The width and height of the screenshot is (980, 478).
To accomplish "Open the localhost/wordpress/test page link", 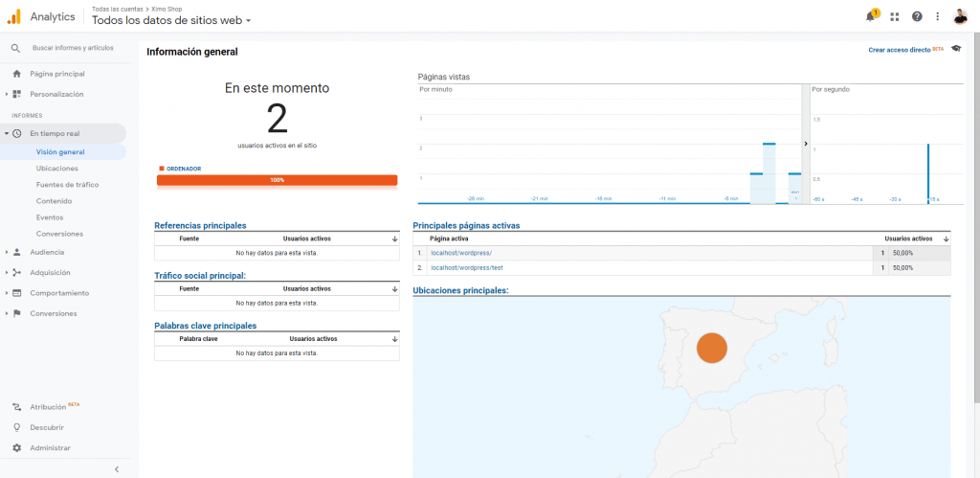I will (467, 268).
